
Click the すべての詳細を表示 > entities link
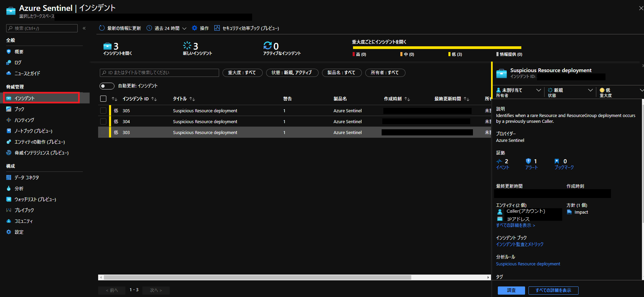coord(516,225)
